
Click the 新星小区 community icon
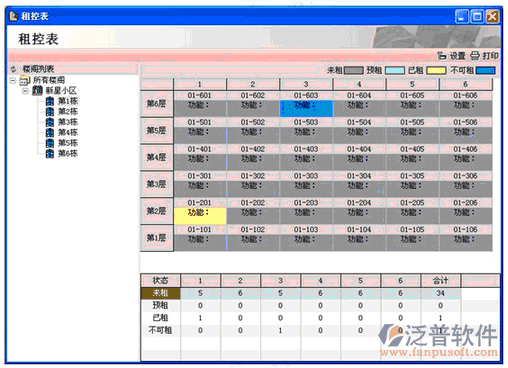(37, 90)
